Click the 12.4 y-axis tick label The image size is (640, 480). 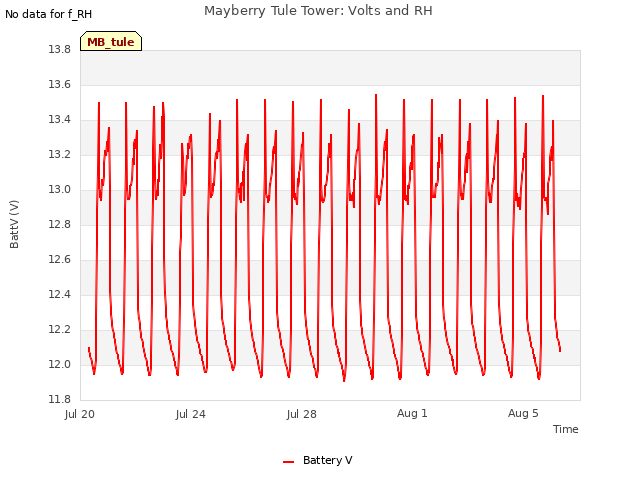(60, 294)
